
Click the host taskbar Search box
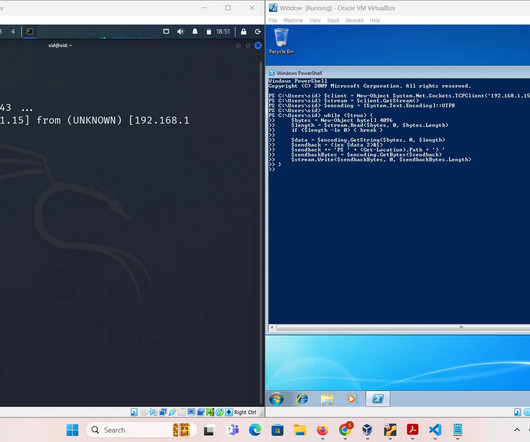[141, 430]
